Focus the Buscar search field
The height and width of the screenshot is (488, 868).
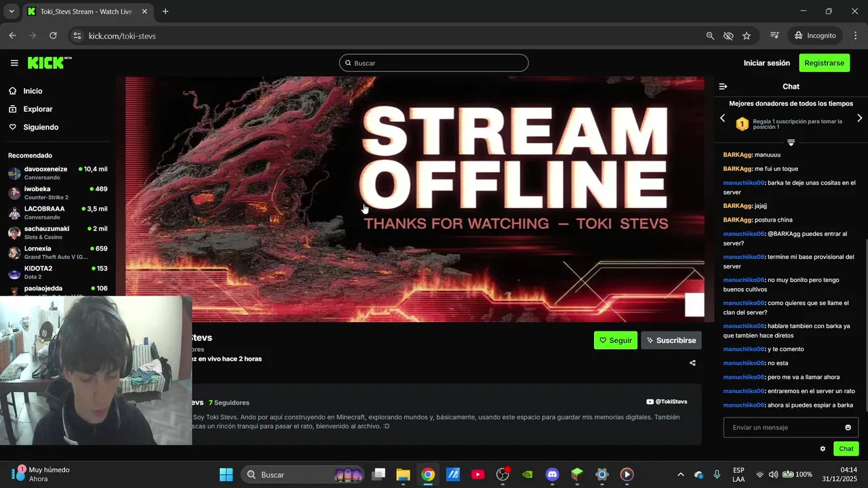[433, 63]
